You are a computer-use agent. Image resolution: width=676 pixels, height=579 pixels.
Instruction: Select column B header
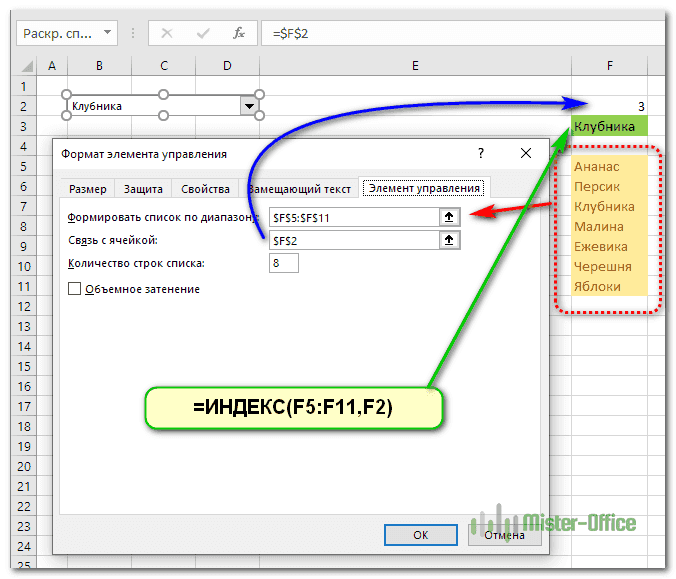[99, 66]
